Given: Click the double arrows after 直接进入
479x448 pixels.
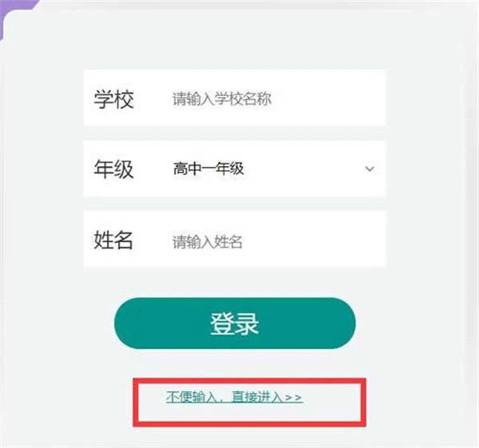Looking at the screenshot, I should pyautogui.click(x=293, y=396).
